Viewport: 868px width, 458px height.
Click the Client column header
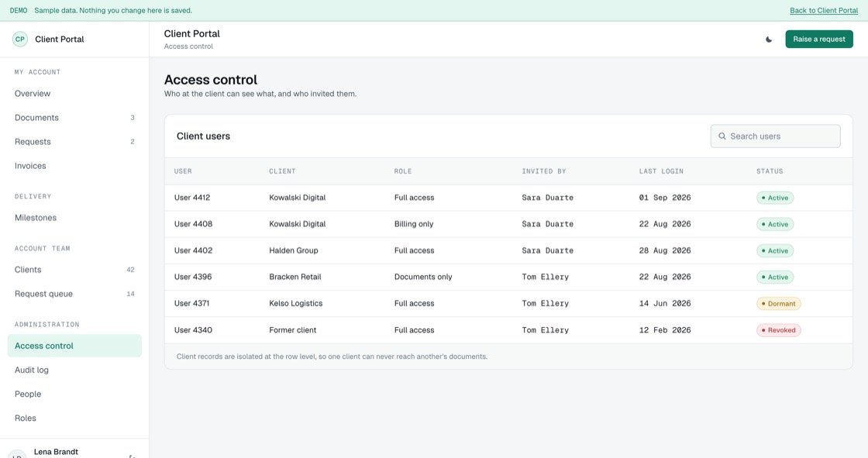point(282,171)
